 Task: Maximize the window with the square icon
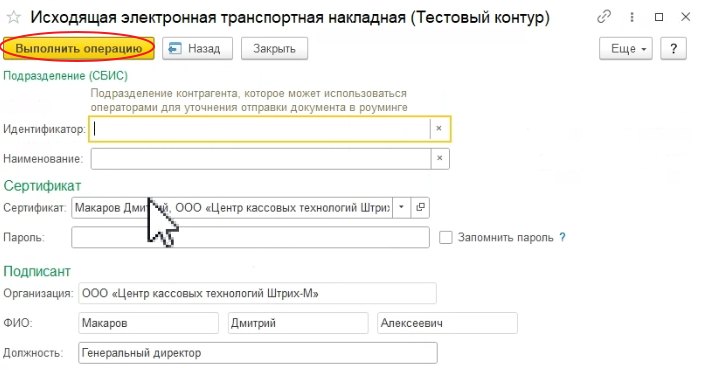pyautogui.click(x=659, y=17)
